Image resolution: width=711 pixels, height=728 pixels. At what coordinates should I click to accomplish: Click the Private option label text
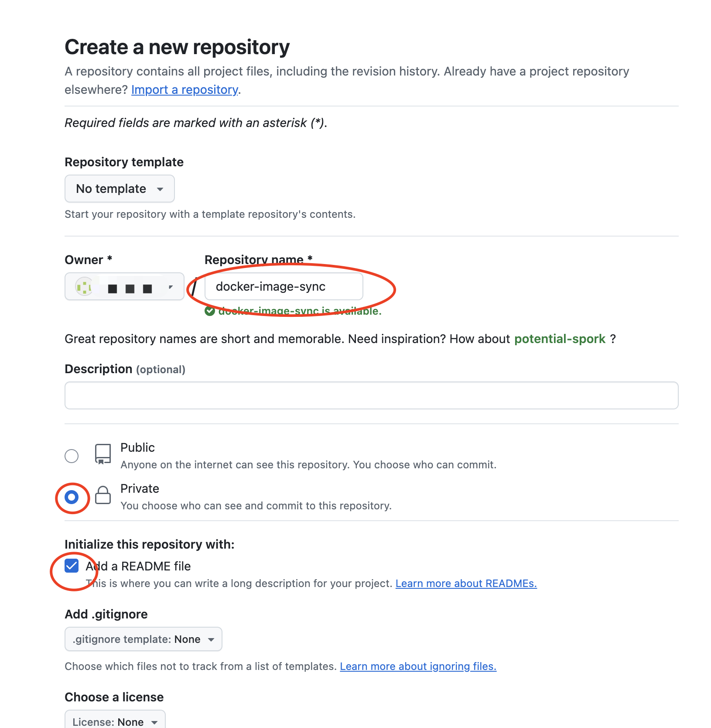click(140, 489)
